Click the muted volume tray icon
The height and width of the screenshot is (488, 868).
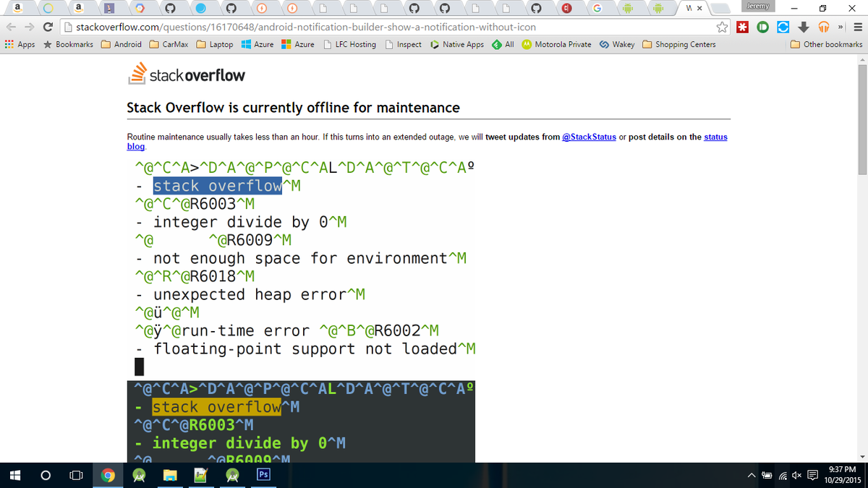[x=795, y=476]
